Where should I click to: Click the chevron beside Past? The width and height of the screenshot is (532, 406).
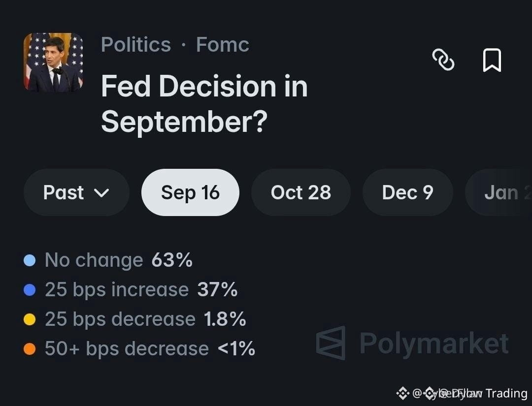(x=101, y=193)
